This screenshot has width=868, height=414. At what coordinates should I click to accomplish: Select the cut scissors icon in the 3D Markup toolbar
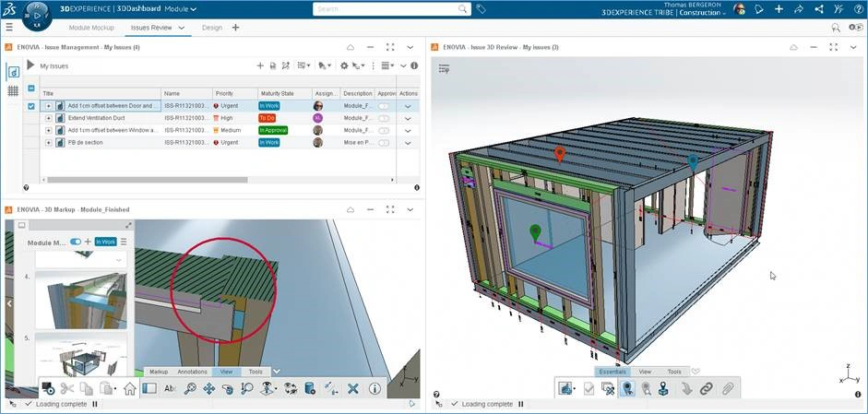tap(67, 388)
